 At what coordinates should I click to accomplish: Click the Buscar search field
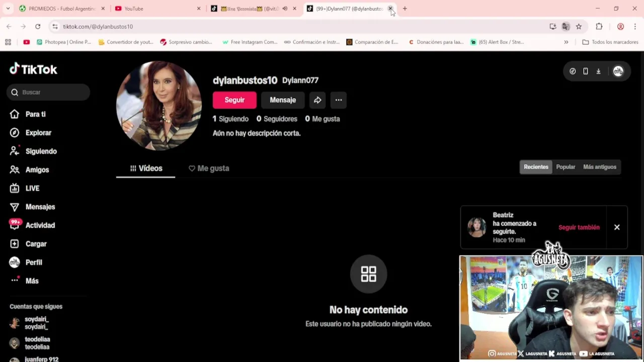[48, 92]
